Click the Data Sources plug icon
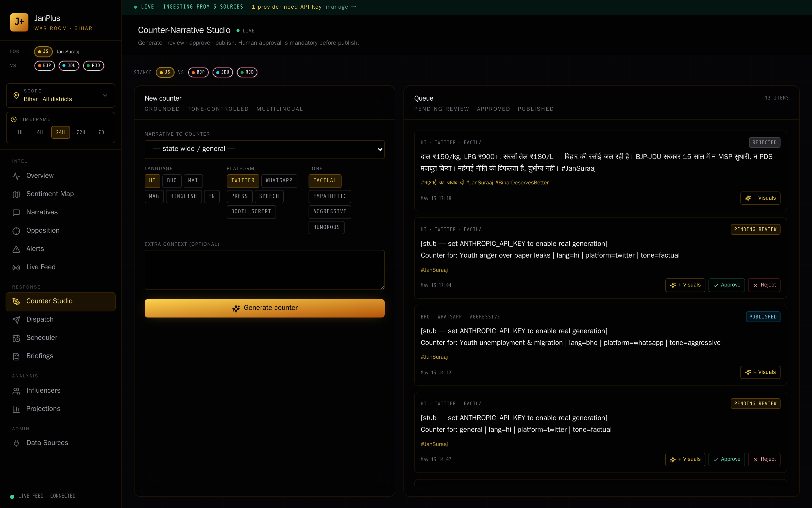 click(16, 443)
